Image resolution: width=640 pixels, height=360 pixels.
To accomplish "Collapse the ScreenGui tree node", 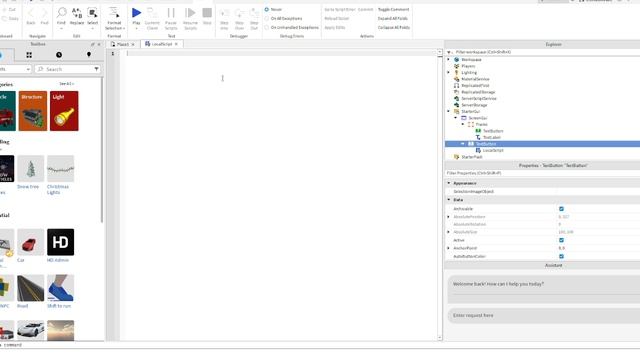I will (456, 118).
